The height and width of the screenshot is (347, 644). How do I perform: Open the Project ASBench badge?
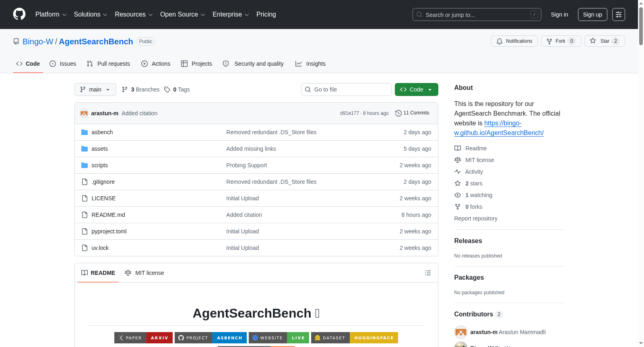click(x=211, y=338)
